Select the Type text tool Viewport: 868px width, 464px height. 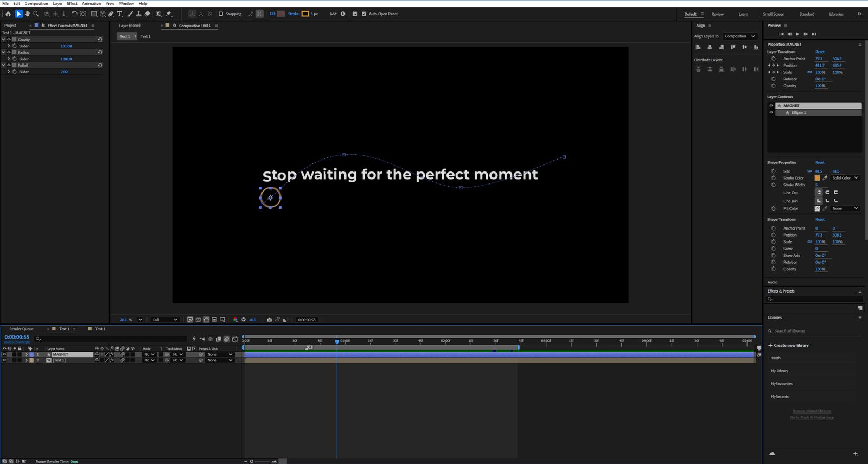coord(120,14)
